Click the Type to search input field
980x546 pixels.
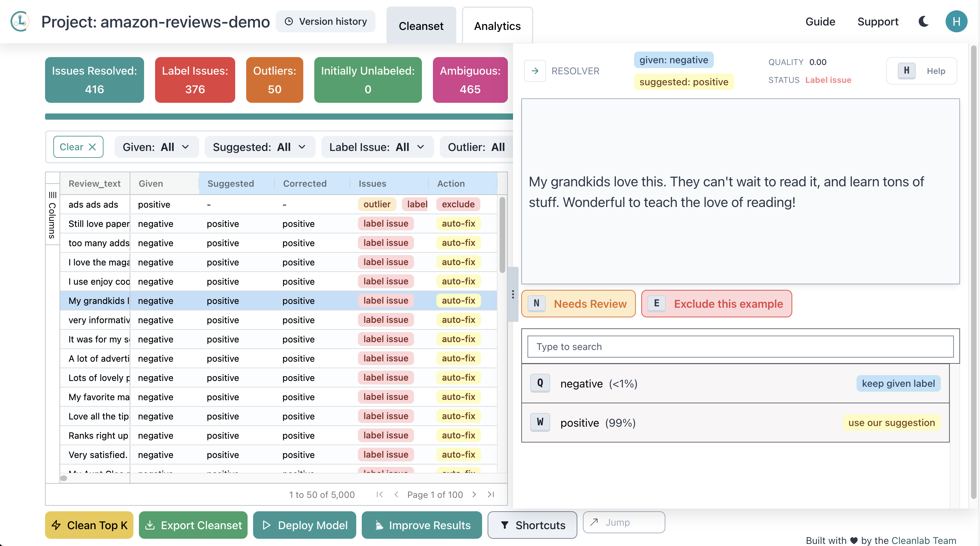[740, 346]
